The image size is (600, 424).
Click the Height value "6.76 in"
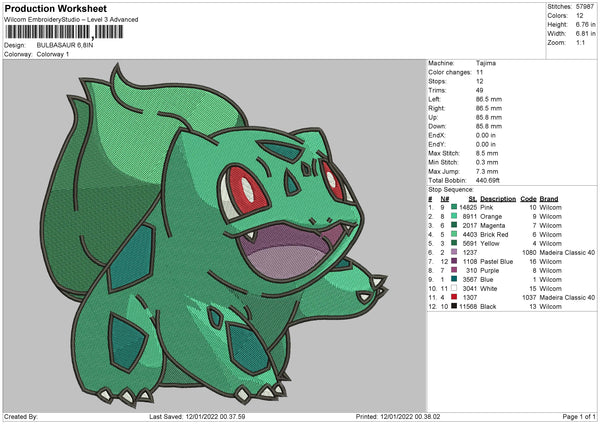coord(585,24)
